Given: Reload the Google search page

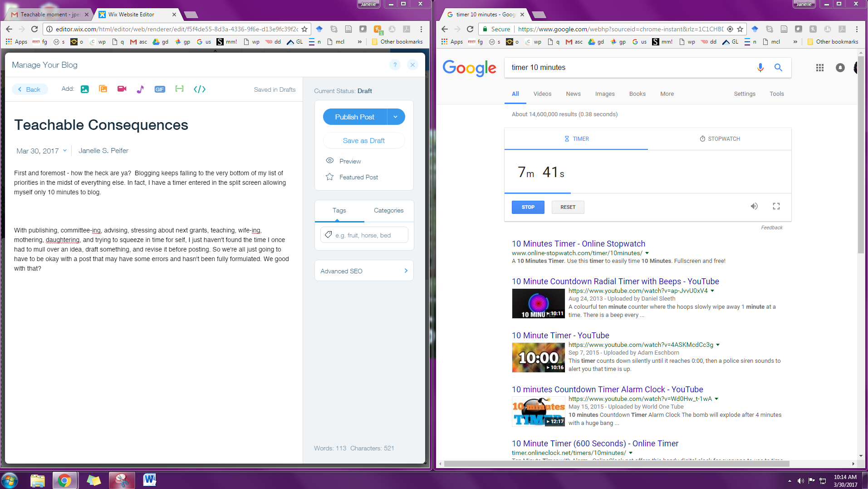Looking at the screenshot, I should tap(470, 29).
